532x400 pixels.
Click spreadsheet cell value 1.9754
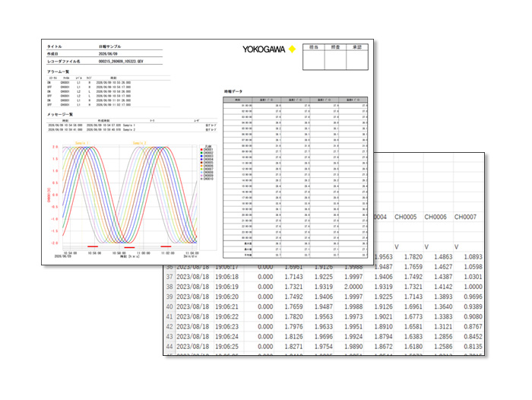[x=323, y=347]
